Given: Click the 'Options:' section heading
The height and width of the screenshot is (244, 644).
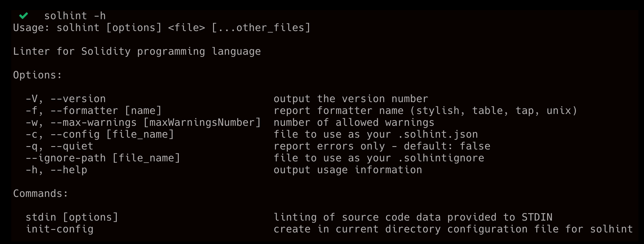Looking at the screenshot, I should [38, 75].
